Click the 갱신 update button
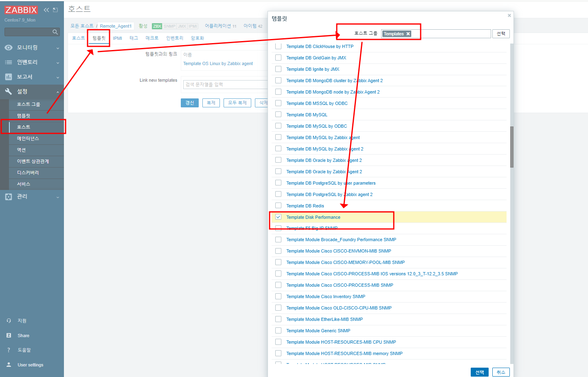Viewport: 588px width, 377px height. (x=190, y=103)
